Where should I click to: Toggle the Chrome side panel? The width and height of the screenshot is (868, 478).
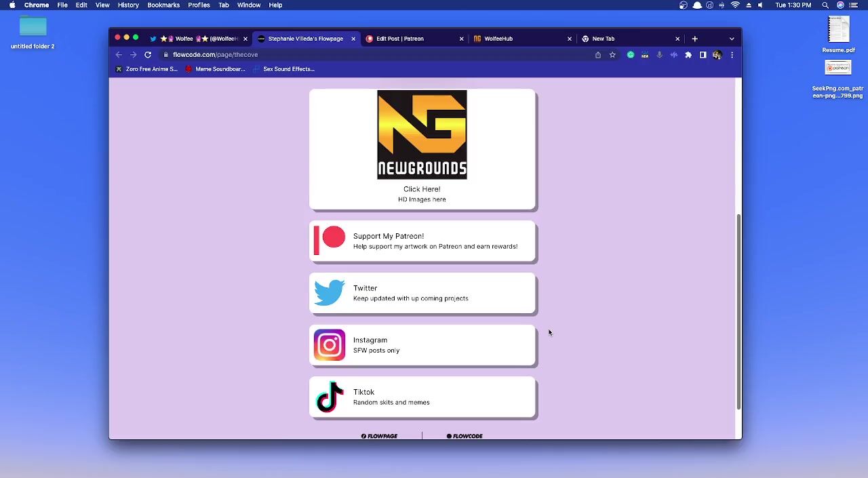click(x=703, y=55)
